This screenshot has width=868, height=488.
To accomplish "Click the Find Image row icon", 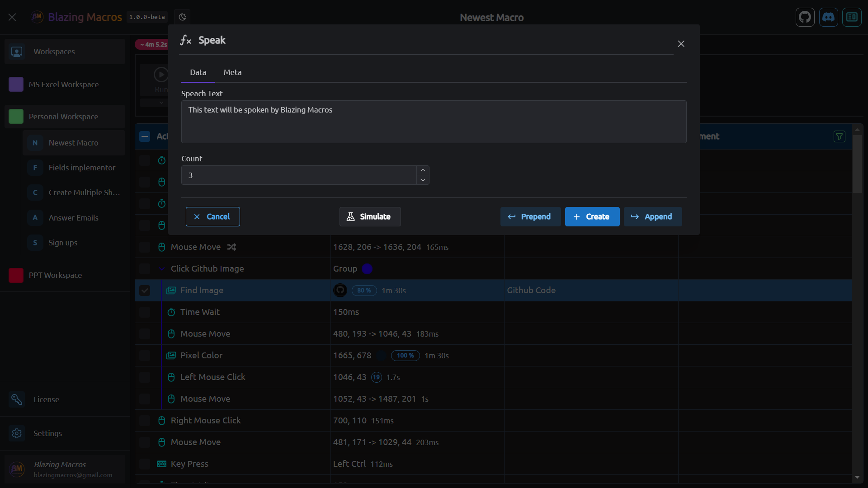I will click(x=171, y=291).
